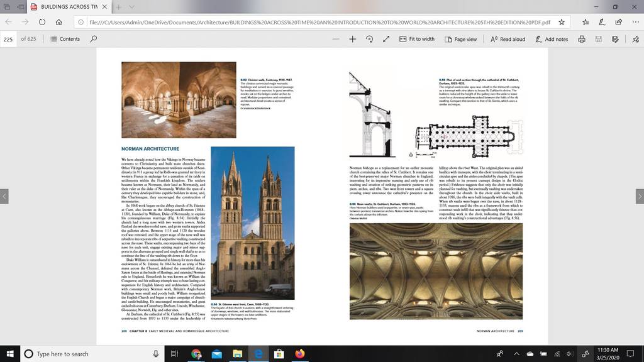Open the PDF search tool
644x362 pixels.
click(x=94, y=39)
